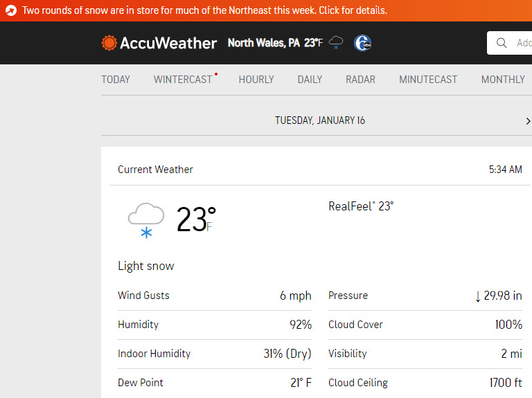
Task: Click the AccuWeather wordmark to go home
Action: click(x=168, y=43)
